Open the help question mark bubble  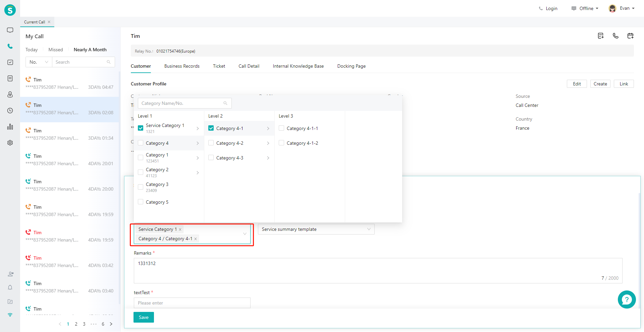tap(627, 300)
